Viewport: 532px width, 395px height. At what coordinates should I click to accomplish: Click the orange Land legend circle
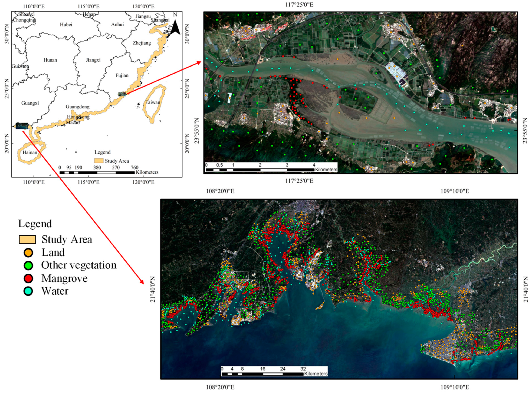point(28,253)
